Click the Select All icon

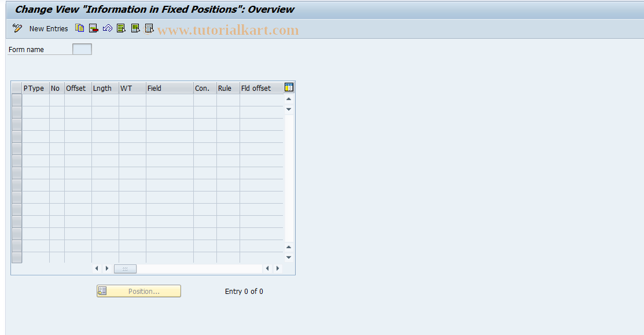click(x=121, y=28)
